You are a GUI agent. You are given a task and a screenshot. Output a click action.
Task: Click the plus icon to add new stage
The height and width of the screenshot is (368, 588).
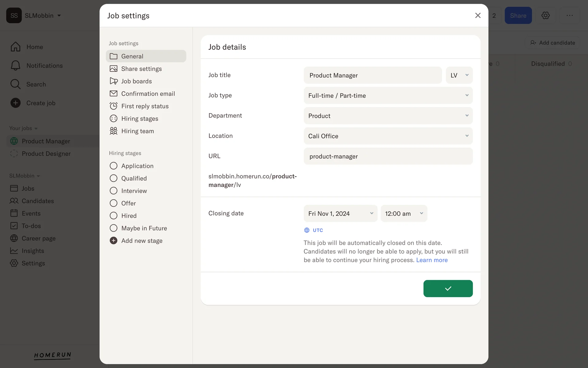tap(114, 241)
